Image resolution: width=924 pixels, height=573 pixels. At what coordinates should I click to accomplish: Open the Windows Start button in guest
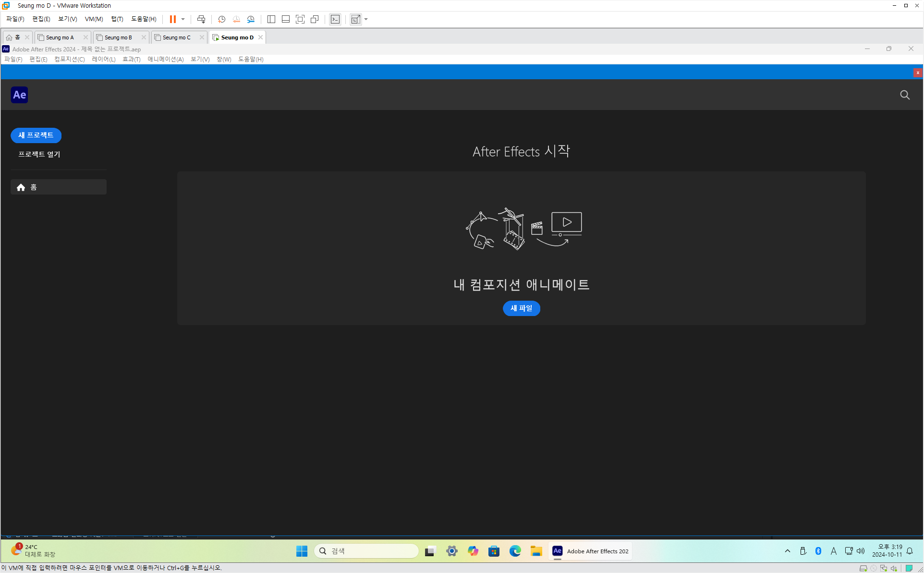(302, 551)
